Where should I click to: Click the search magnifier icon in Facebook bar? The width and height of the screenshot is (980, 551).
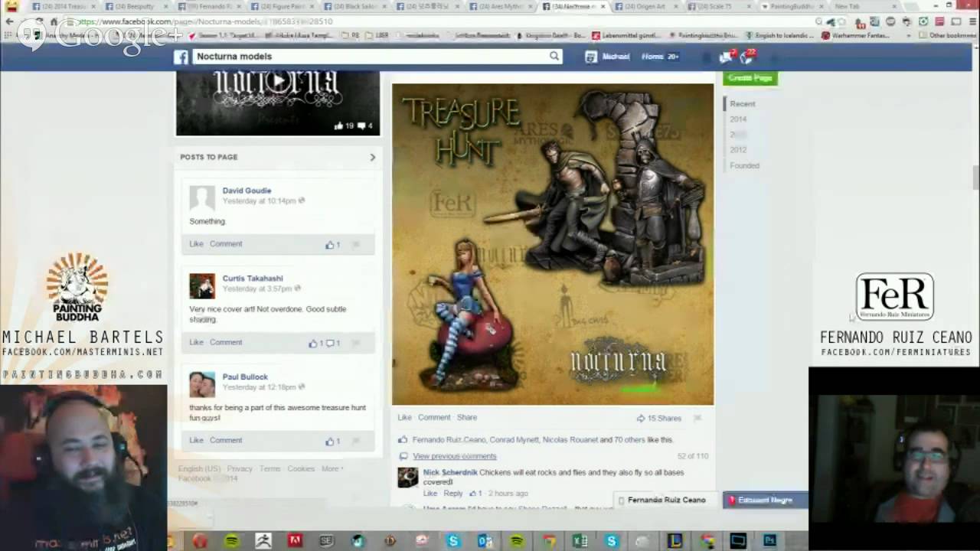click(554, 56)
